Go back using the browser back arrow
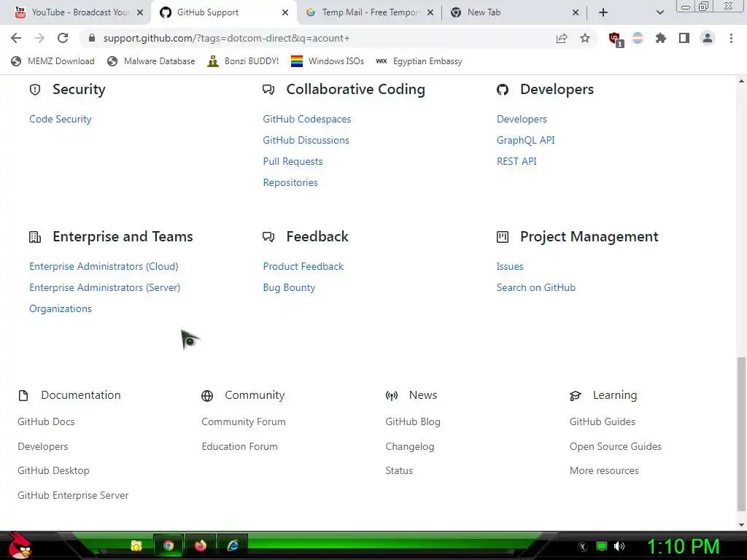Screen dimensions: 747x560 pos(16,38)
